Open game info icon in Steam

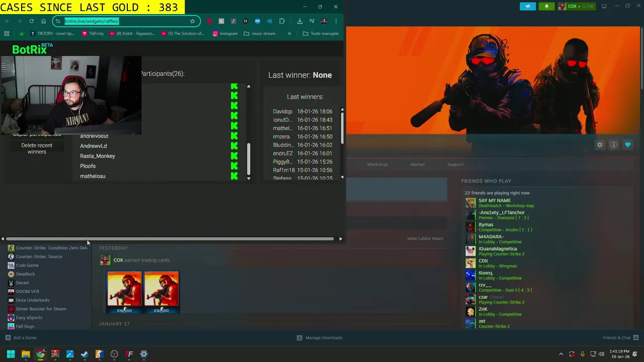coord(614,145)
